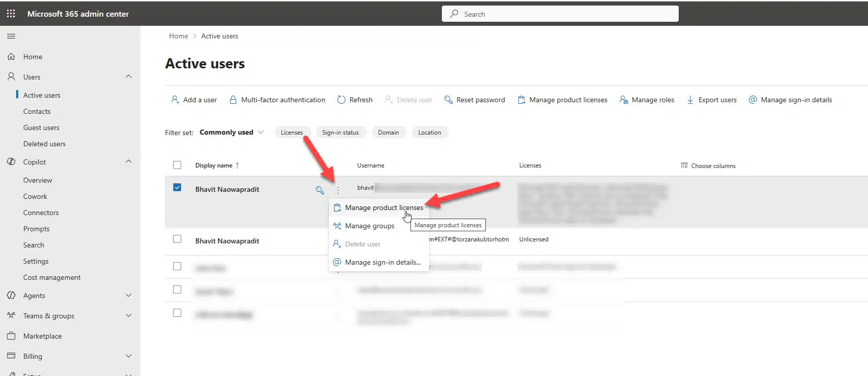Open the Domain filter pill
This screenshot has width=868, height=376.
pyautogui.click(x=388, y=133)
